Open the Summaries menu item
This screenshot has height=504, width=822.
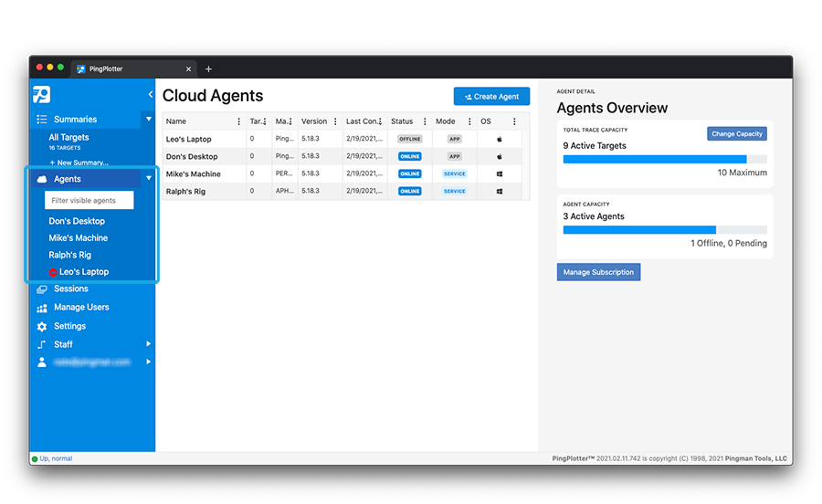pyautogui.click(x=76, y=120)
